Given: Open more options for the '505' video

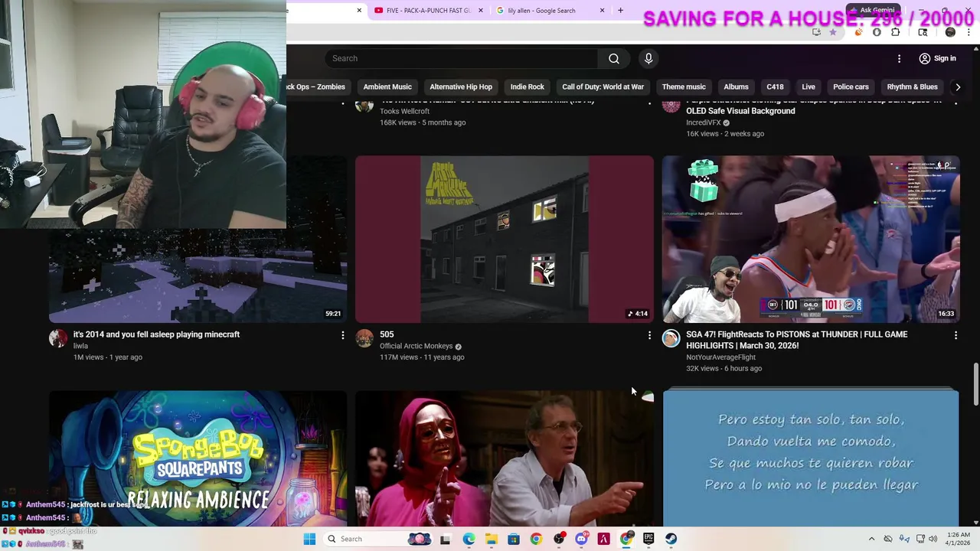Looking at the screenshot, I should [x=649, y=335].
